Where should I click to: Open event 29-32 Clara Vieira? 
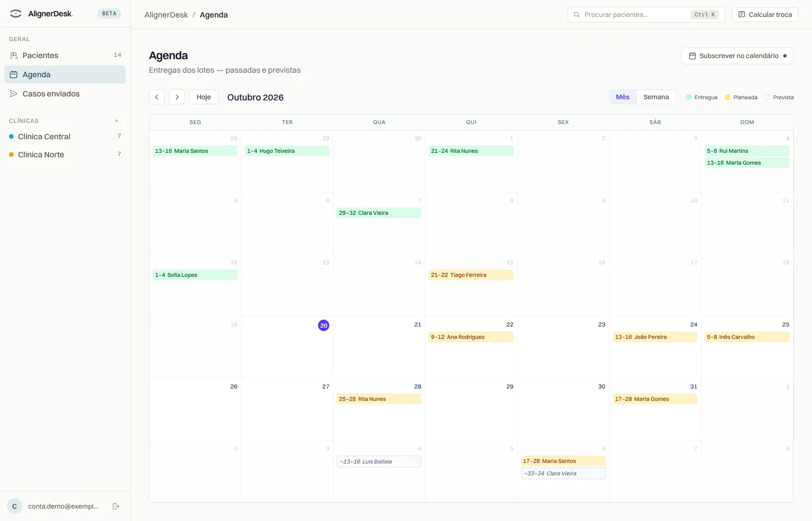tap(379, 213)
